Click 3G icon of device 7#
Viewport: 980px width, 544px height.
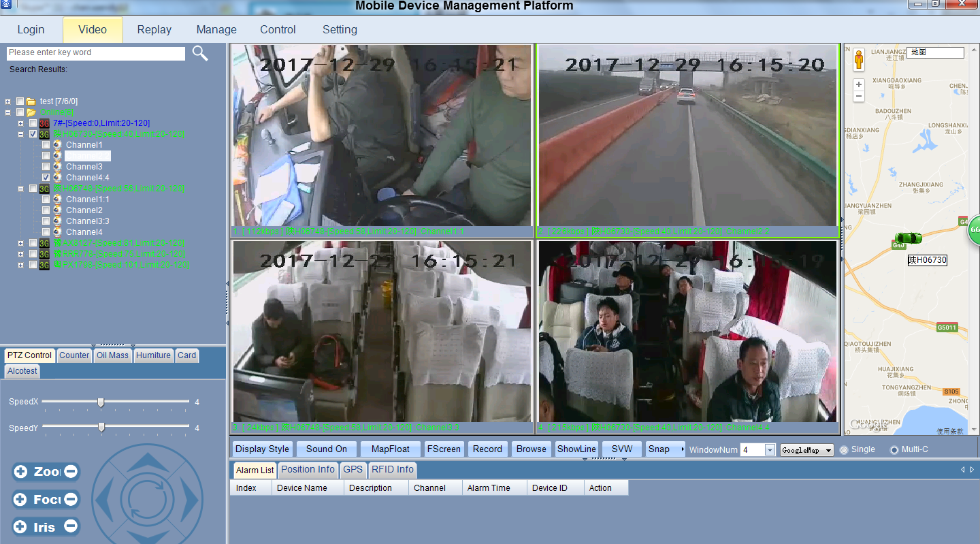click(44, 123)
